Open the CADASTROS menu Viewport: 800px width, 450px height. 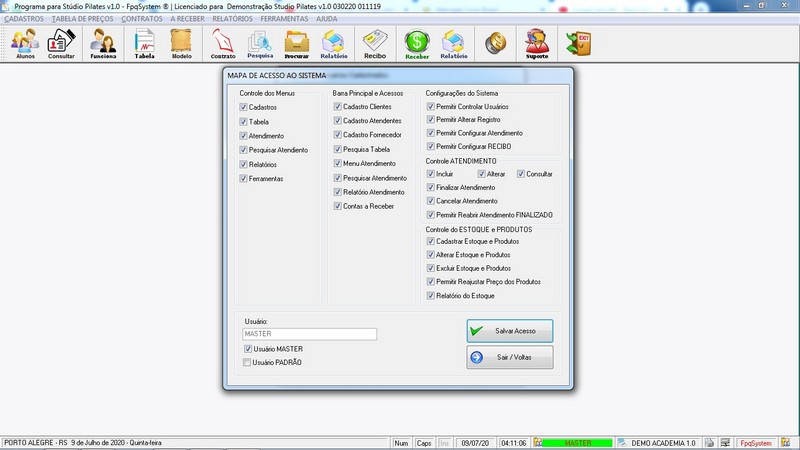[x=24, y=18]
